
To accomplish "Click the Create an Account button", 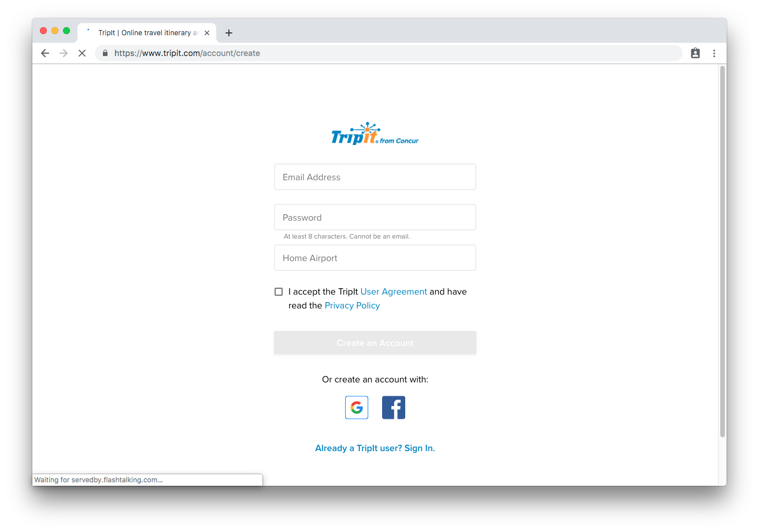I will [x=375, y=343].
